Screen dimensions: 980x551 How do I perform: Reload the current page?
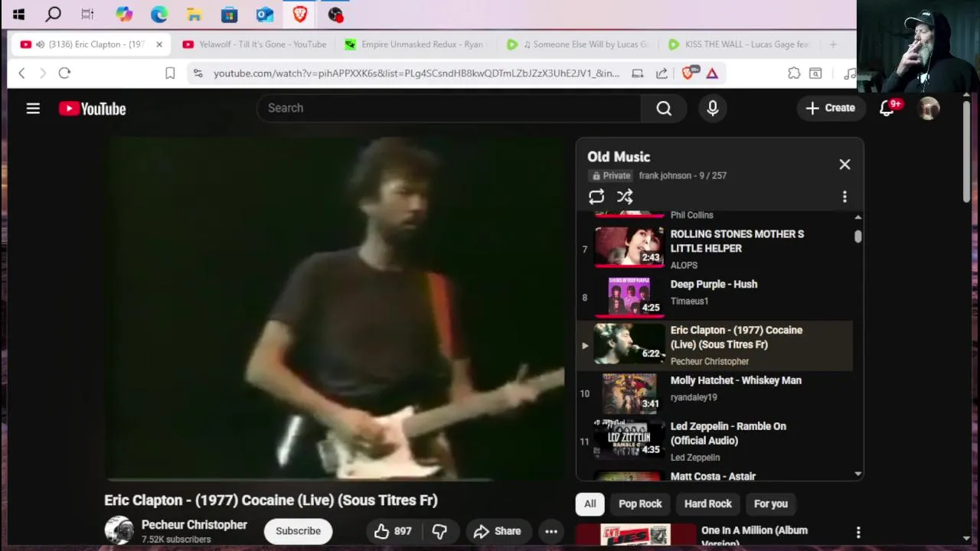(64, 73)
